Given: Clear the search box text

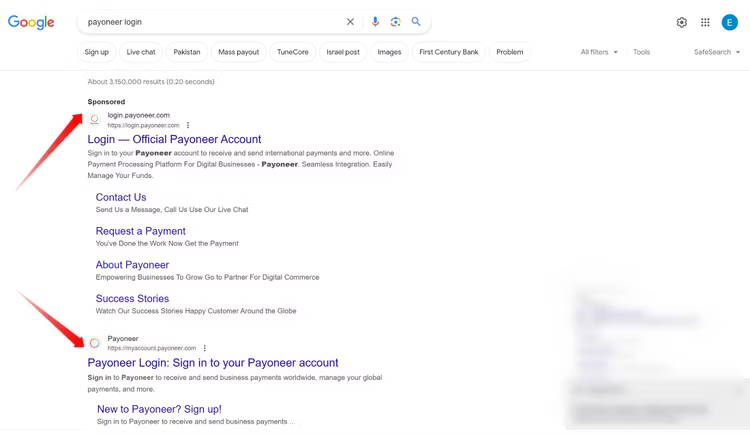Looking at the screenshot, I should click(x=350, y=22).
